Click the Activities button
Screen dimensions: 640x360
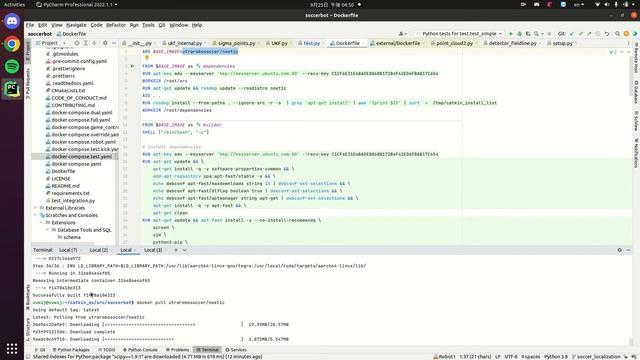point(14,4)
